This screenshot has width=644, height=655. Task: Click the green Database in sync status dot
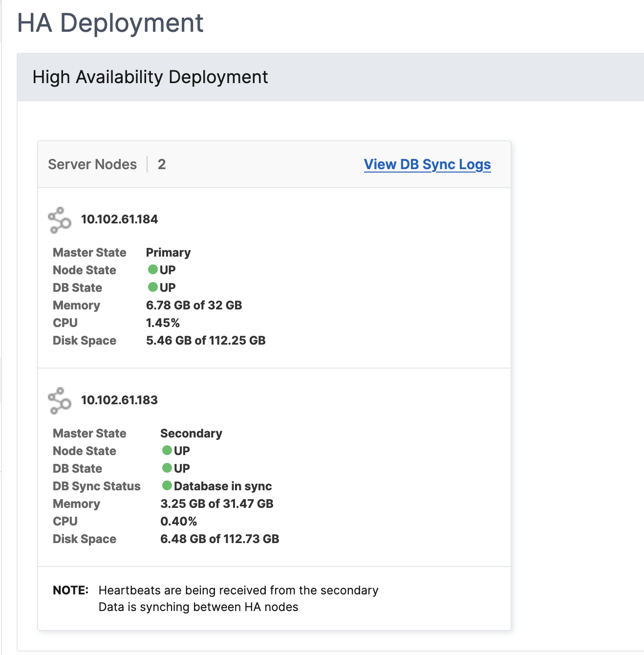pos(167,485)
